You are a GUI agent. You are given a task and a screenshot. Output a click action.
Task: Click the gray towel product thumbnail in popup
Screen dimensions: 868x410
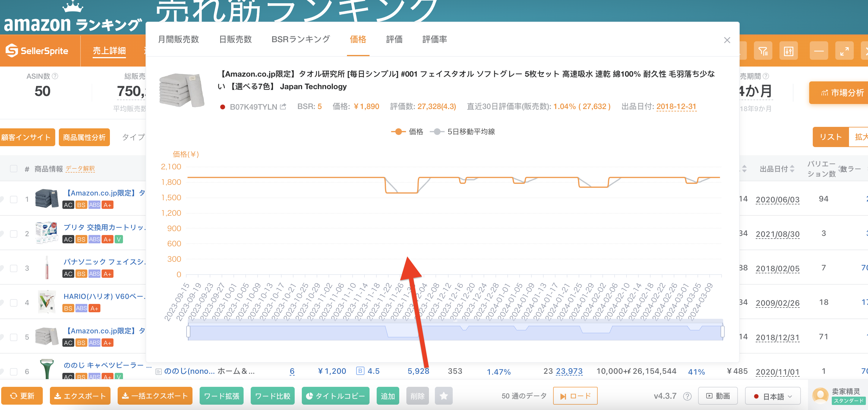point(182,90)
